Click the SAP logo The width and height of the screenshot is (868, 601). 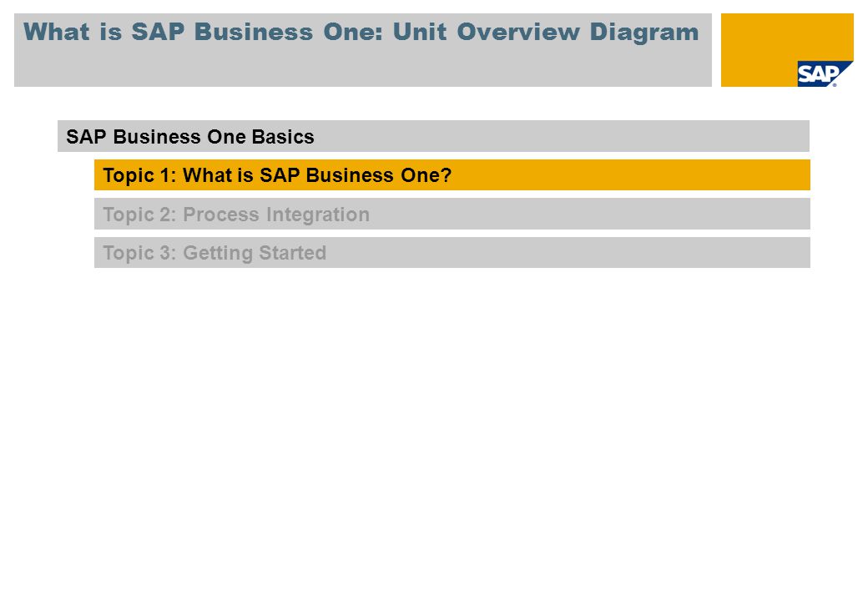click(825, 73)
